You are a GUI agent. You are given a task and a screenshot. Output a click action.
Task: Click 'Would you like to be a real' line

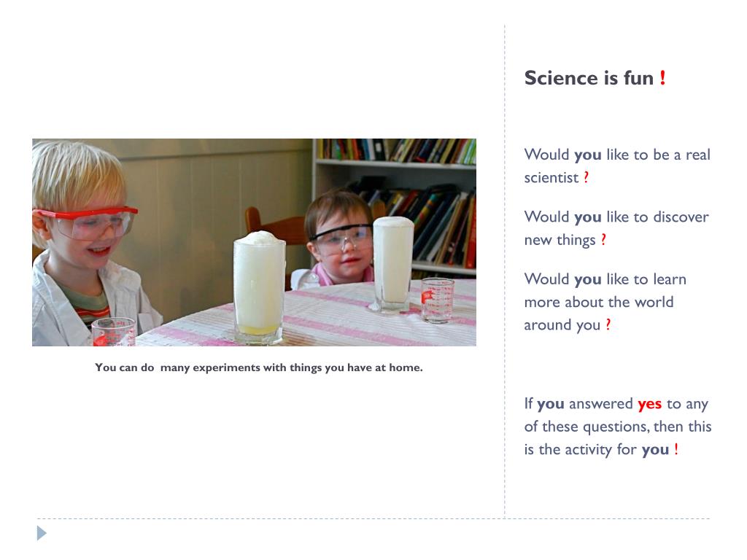click(x=617, y=155)
